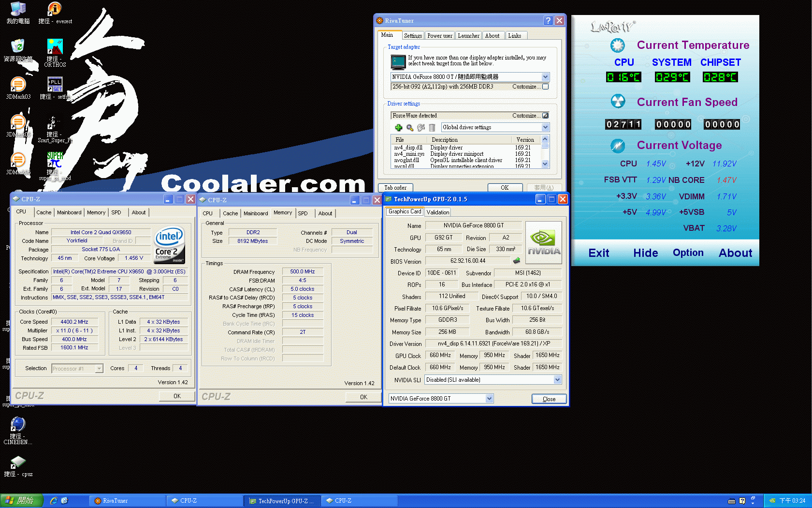The width and height of the screenshot is (812, 508).
Task: Click the wrench icon in RivaTuner driver settings
Action: pyautogui.click(x=421, y=128)
